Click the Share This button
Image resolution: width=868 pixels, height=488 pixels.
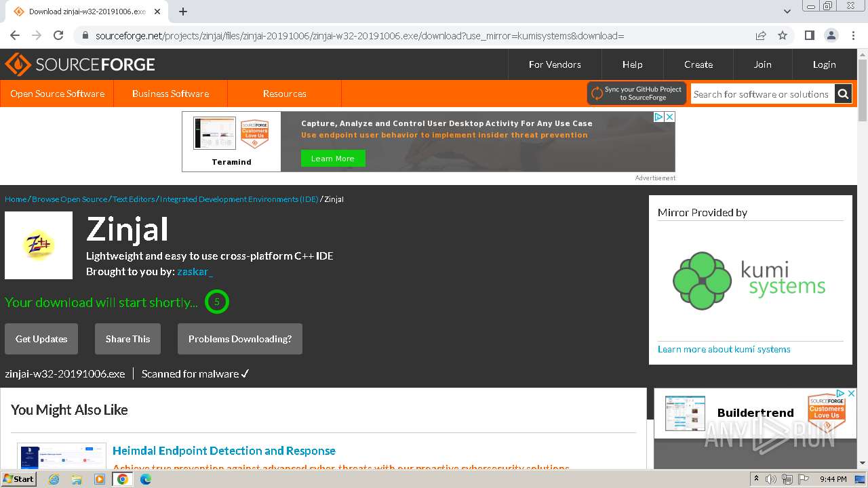pyautogui.click(x=127, y=339)
